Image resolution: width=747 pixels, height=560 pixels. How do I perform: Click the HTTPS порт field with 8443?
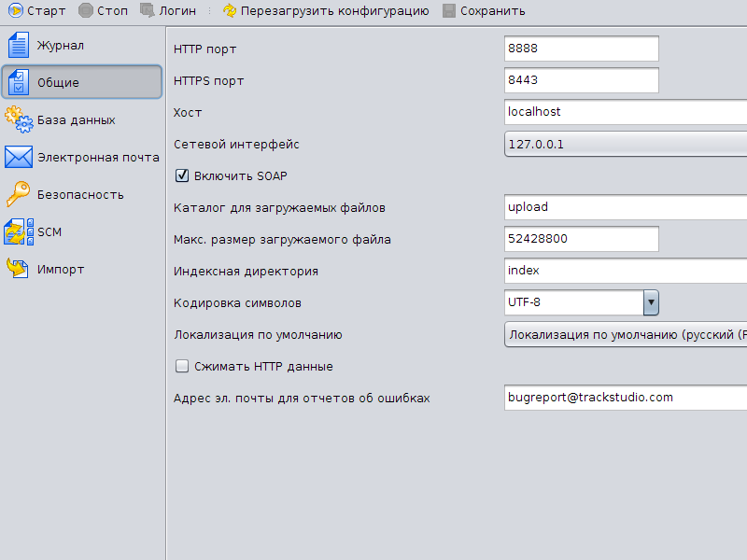581,80
